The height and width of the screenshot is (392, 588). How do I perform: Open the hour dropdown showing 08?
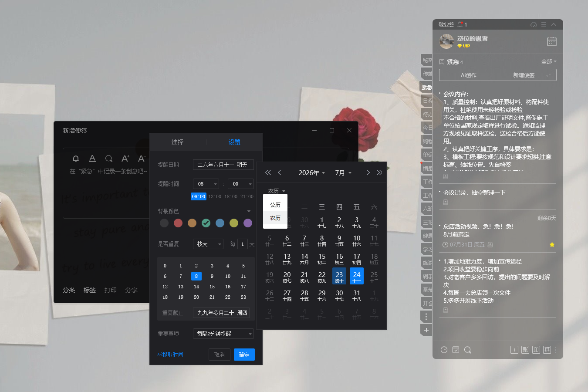[x=206, y=184]
